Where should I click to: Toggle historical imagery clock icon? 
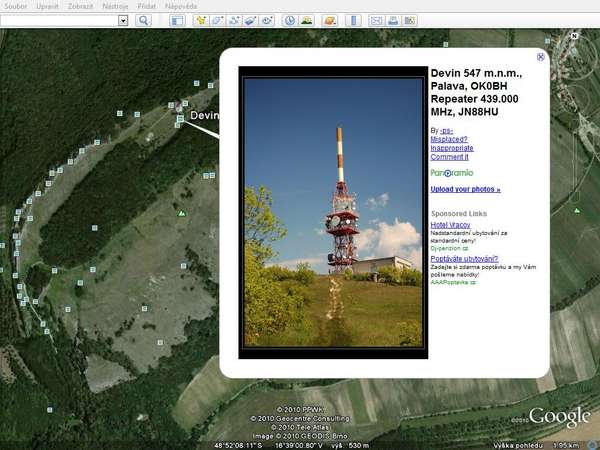289,20
